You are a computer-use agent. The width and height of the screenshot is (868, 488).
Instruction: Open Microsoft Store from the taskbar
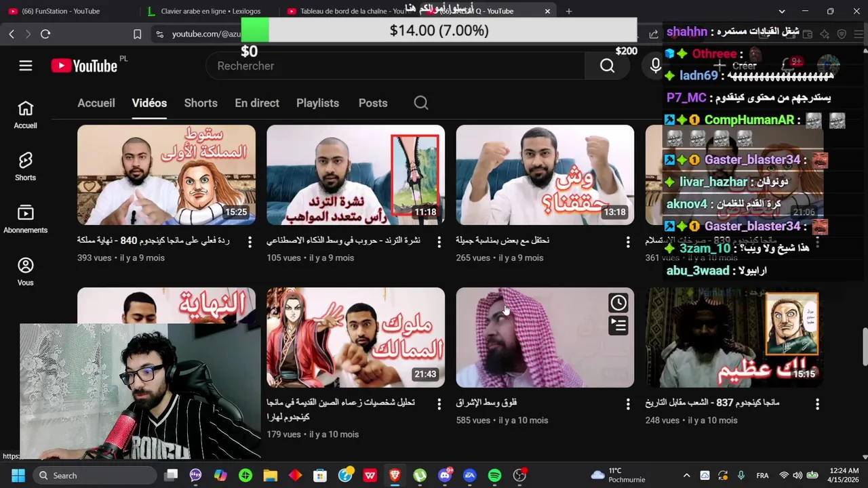tap(320, 476)
